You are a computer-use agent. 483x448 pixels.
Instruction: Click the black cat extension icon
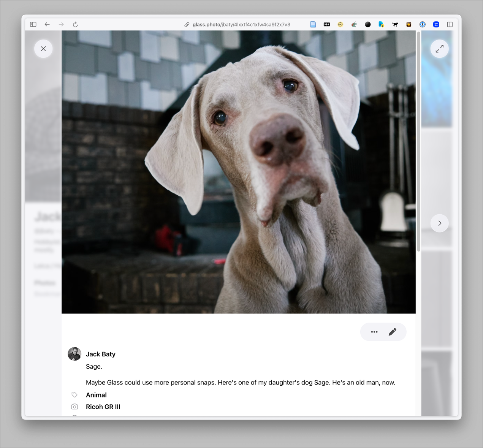coord(395,24)
